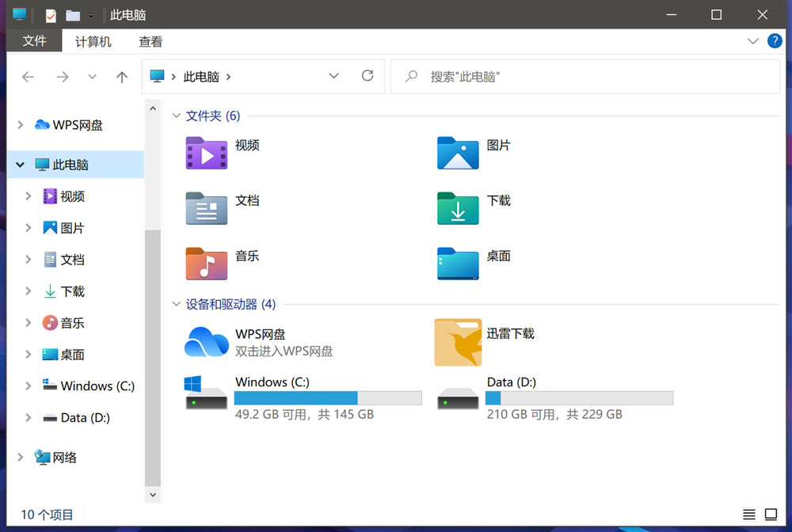Screen dimensions: 792x532
Task: Open the address bar dropdown
Action: 333,76
